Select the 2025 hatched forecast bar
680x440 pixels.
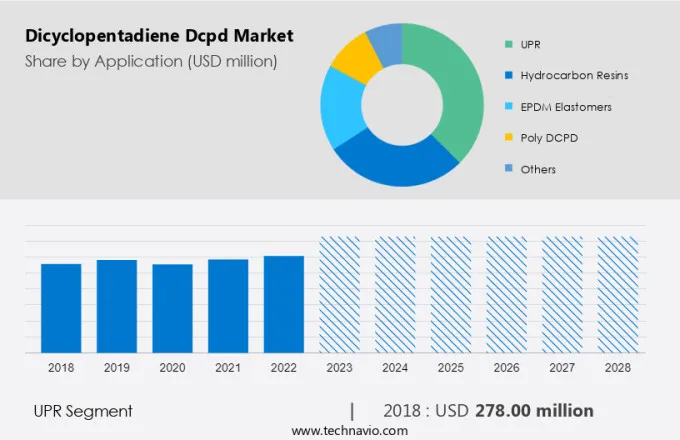click(x=450, y=295)
